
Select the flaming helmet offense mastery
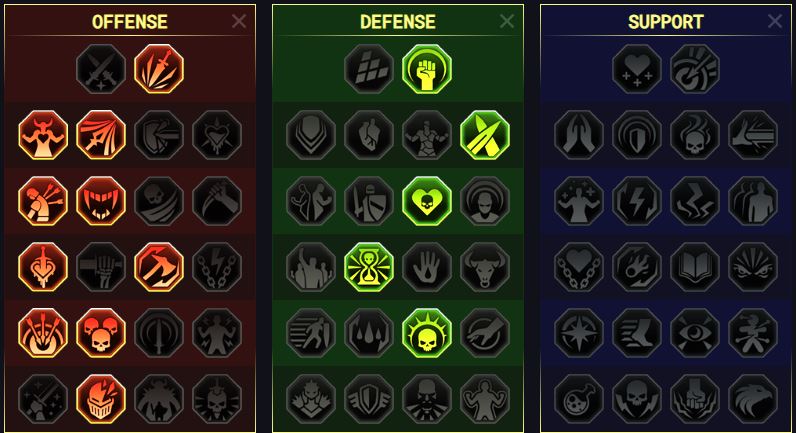101,399
